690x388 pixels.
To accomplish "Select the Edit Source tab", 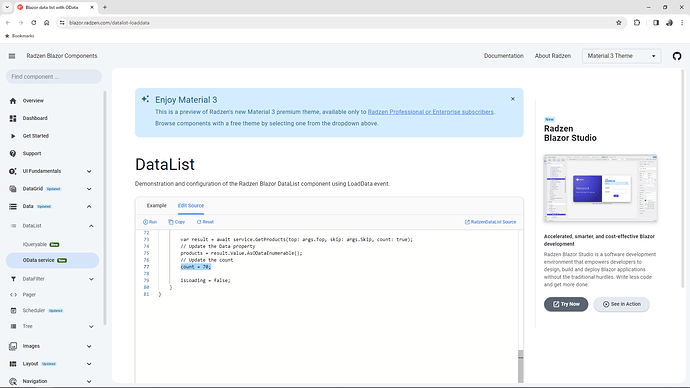I will coord(191,205).
